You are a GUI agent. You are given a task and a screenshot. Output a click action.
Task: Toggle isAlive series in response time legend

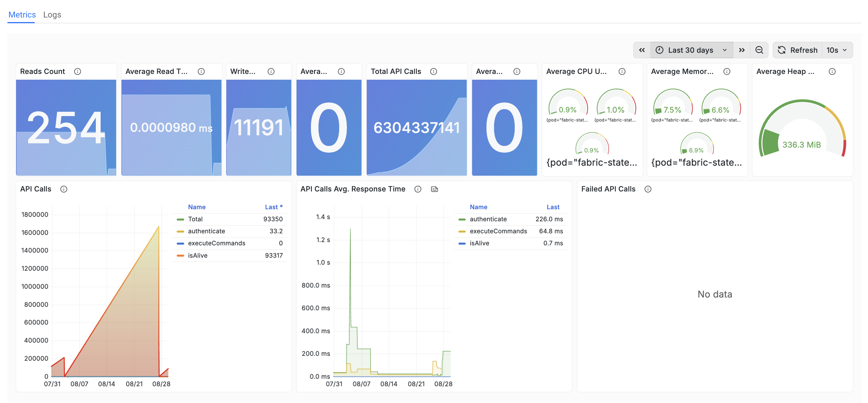(479, 243)
